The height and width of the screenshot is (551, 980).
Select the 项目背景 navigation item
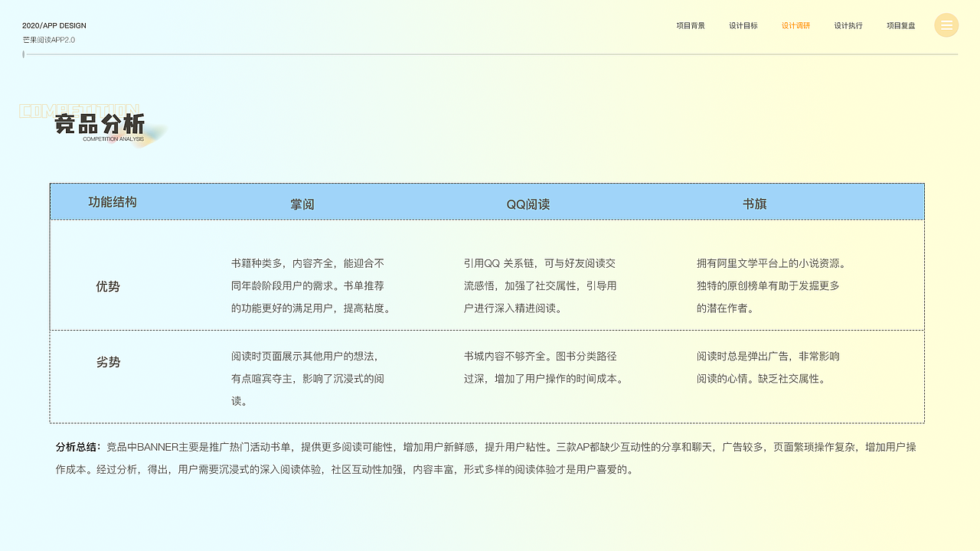pos(691,25)
